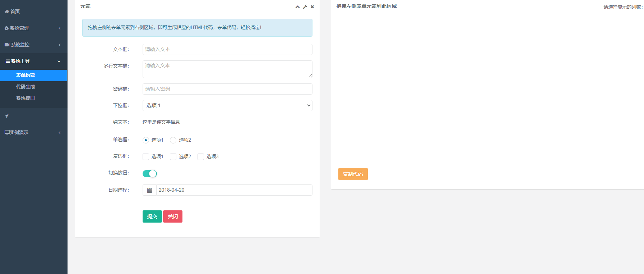The height and width of the screenshot is (274, 644).
Task: Click the gear icon beside 系统管理
Action: (x=7, y=28)
